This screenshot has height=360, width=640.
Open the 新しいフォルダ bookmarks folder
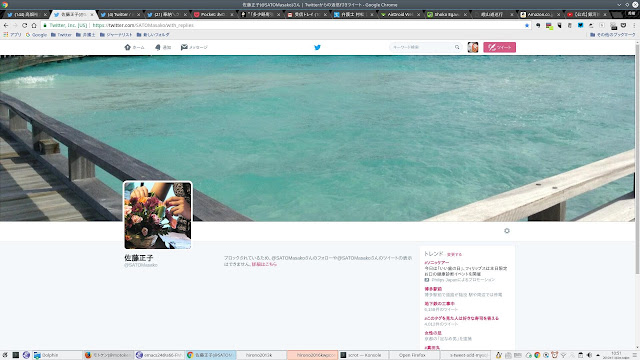point(153,35)
